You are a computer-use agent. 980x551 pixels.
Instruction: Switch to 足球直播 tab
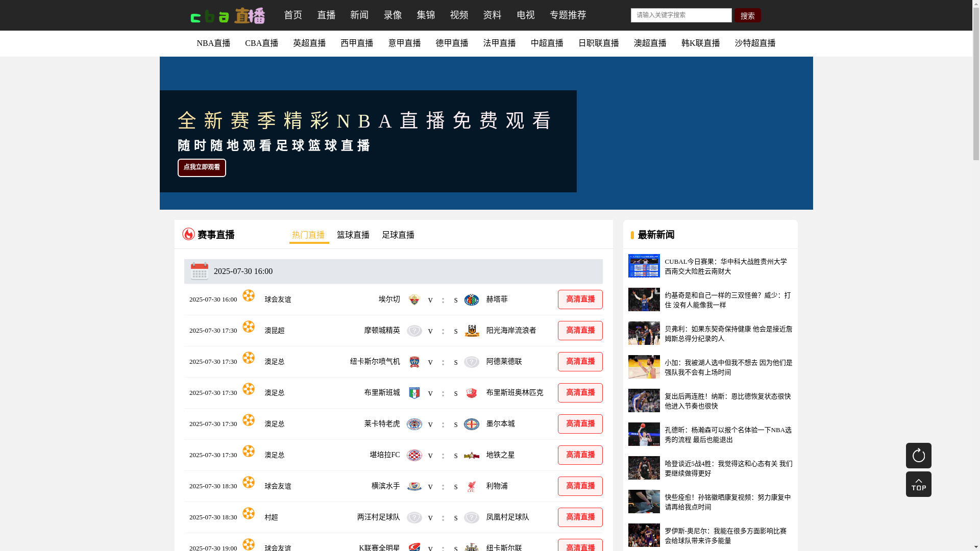click(398, 235)
